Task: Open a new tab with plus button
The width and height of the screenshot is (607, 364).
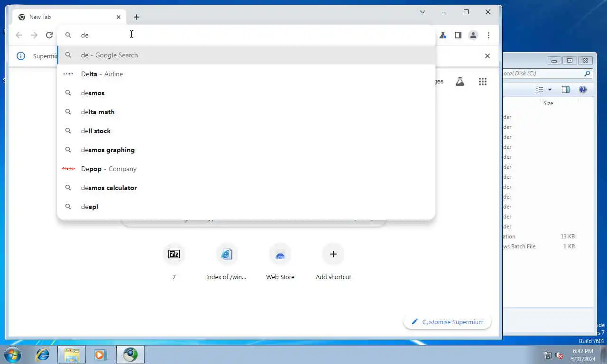Action: [x=137, y=17]
